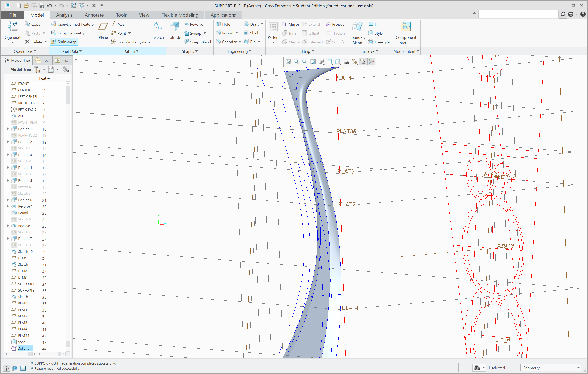Click Zoom In in graphics toolbar
The image size is (588, 374).
tap(296, 62)
